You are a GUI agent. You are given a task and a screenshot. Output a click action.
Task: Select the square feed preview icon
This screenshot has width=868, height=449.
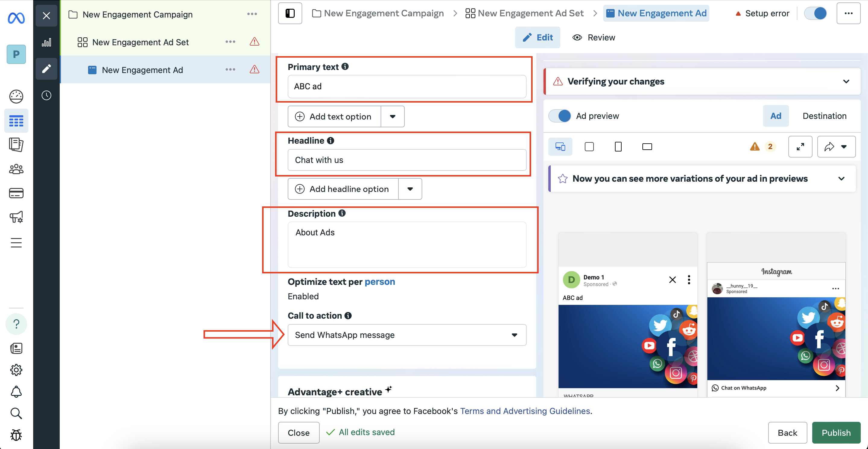(x=589, y=147)
